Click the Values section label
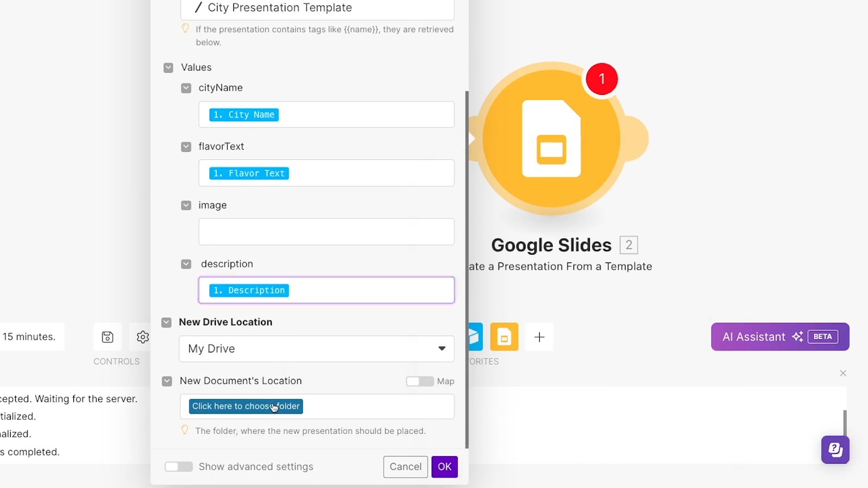This screenshot has height=488, width=868. click(x=196, y=67)
